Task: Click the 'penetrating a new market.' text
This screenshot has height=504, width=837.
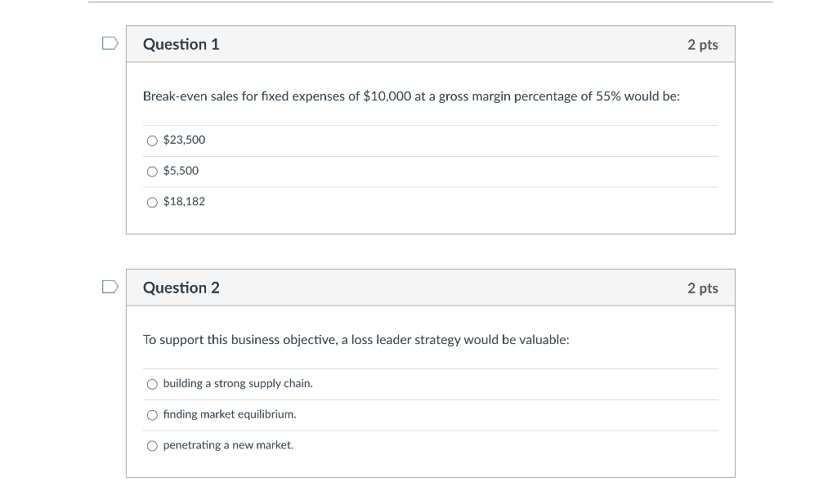Action: click(x=227, y=444)
